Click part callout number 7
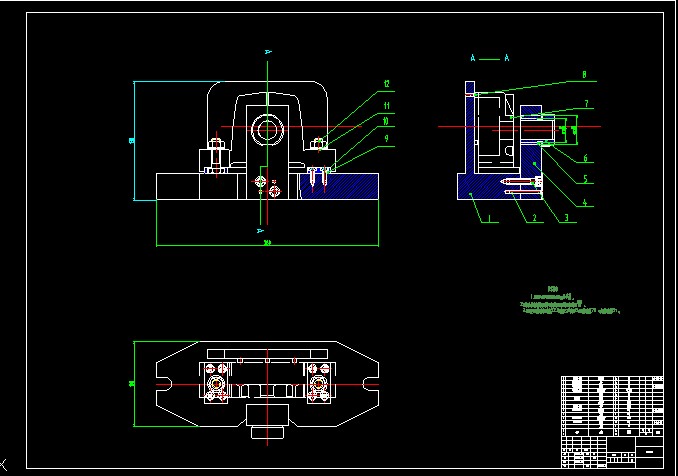The image size is (678, 476). click(586, 104)
